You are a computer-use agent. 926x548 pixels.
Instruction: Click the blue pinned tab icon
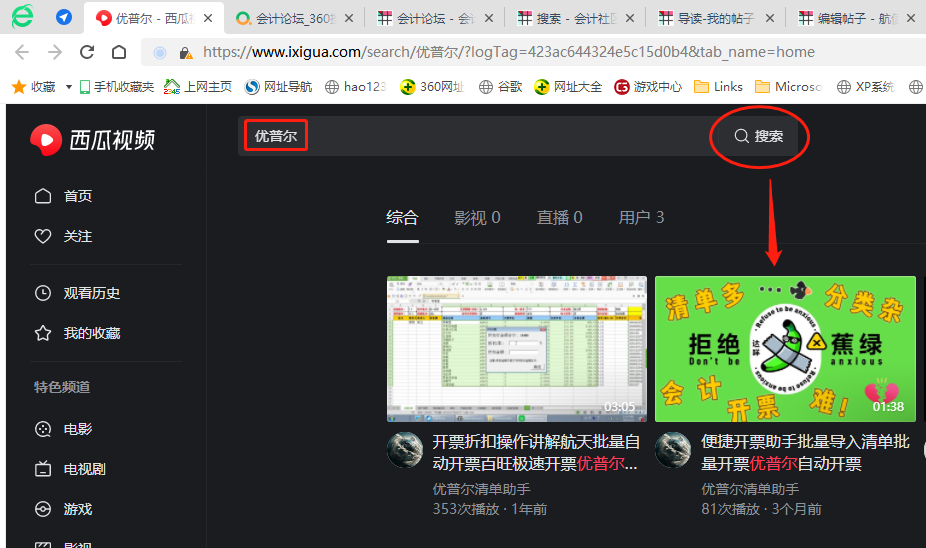tap(64, 17)
